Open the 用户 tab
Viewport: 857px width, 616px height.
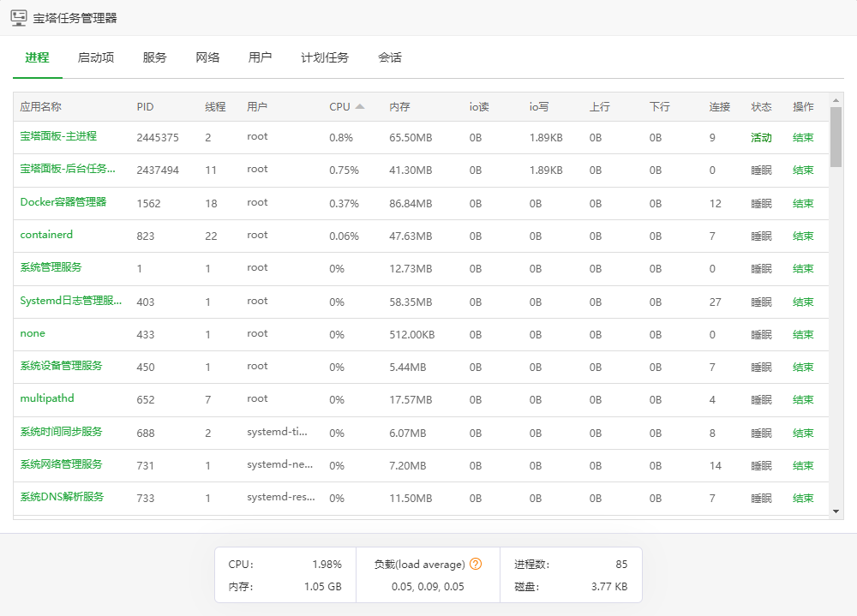point(260,57)
